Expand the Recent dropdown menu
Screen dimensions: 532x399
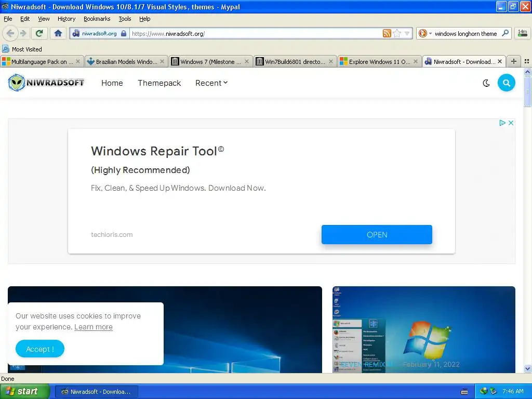[x=211, y=83]
